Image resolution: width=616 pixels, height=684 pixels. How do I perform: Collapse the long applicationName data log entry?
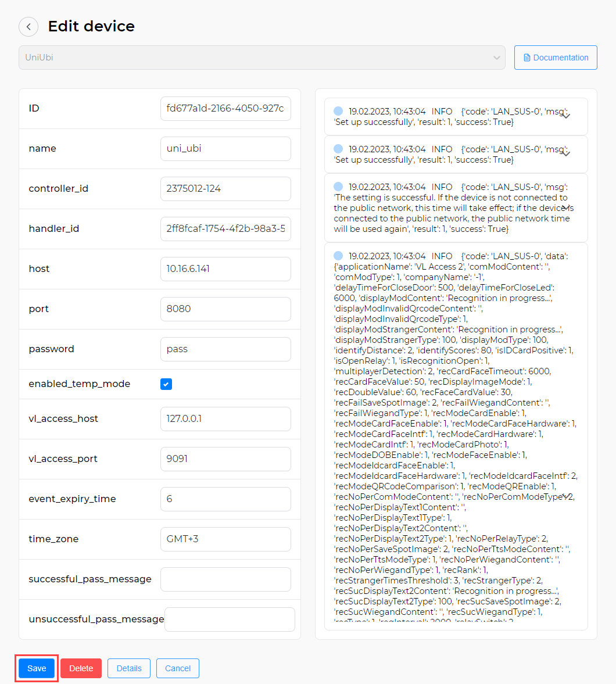click(566, 496)
